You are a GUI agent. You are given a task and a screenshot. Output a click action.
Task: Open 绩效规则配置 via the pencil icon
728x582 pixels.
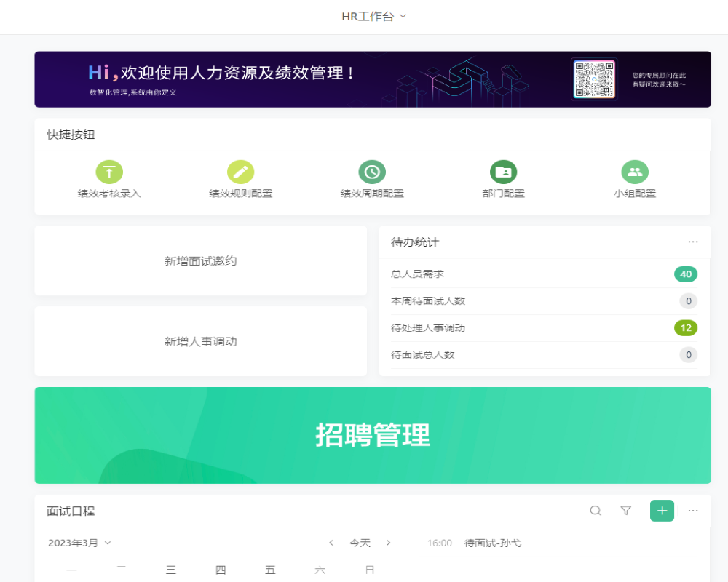[x=241, y=172]
